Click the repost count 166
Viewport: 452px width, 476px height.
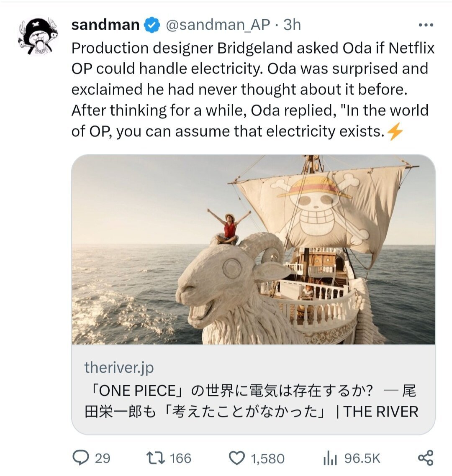[x=180, y=458]
